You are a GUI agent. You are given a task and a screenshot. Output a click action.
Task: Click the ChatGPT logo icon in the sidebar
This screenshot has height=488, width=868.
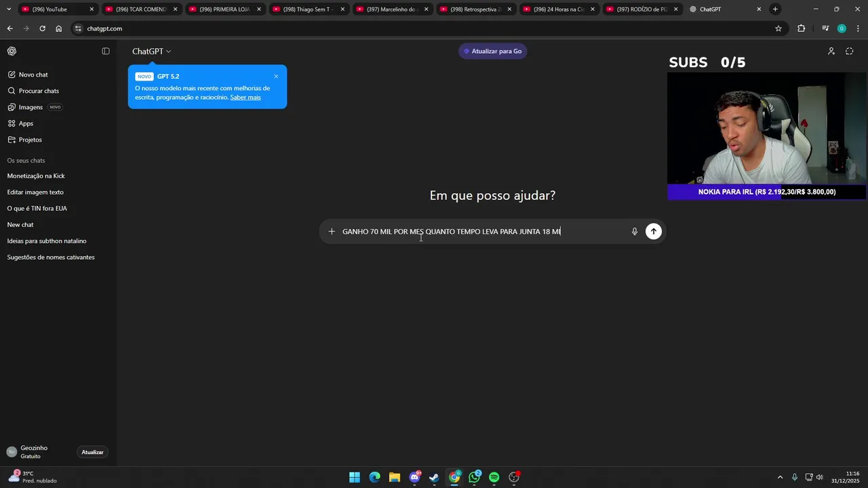pos(12,52)
